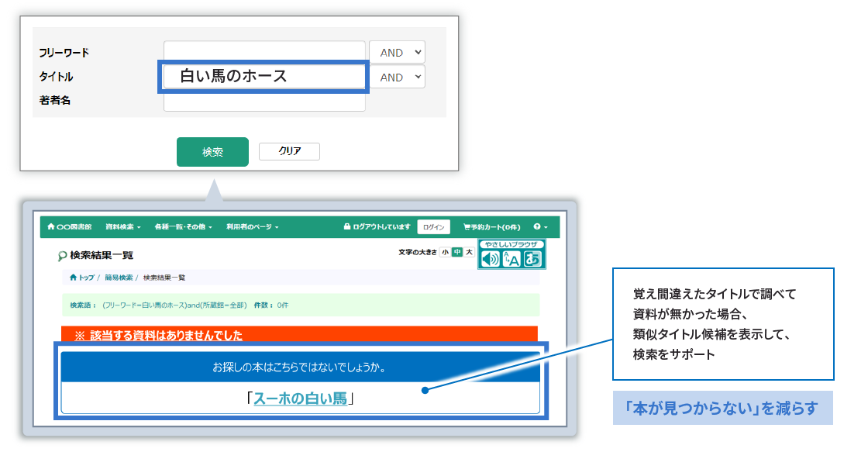
Task: Select the 中 font size option
Action: coord(456,252)
